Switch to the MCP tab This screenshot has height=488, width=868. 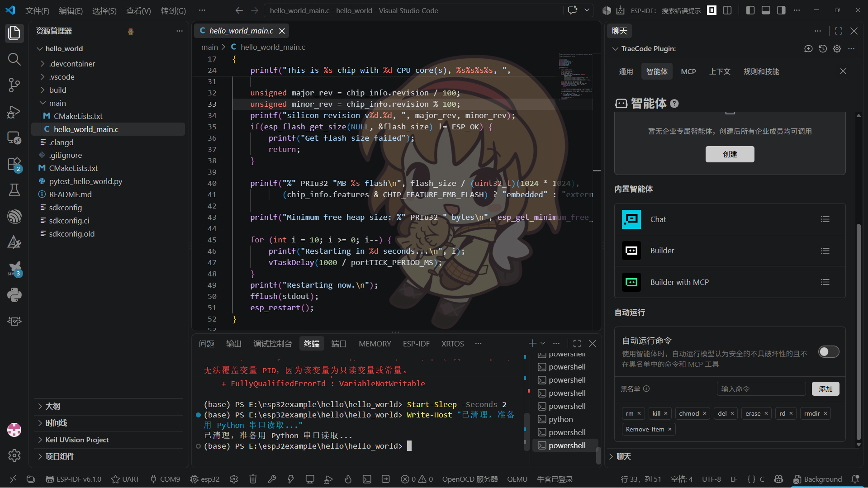688,71
